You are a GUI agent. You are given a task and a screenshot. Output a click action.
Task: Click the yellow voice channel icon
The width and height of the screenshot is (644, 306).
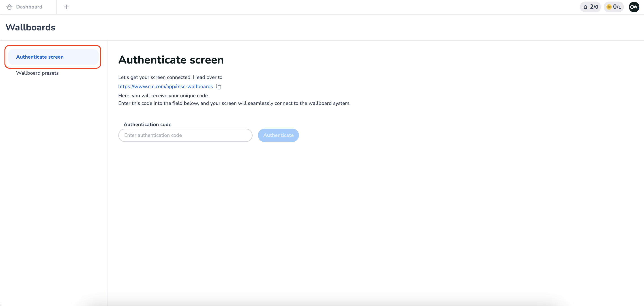(x=609, y=7)
